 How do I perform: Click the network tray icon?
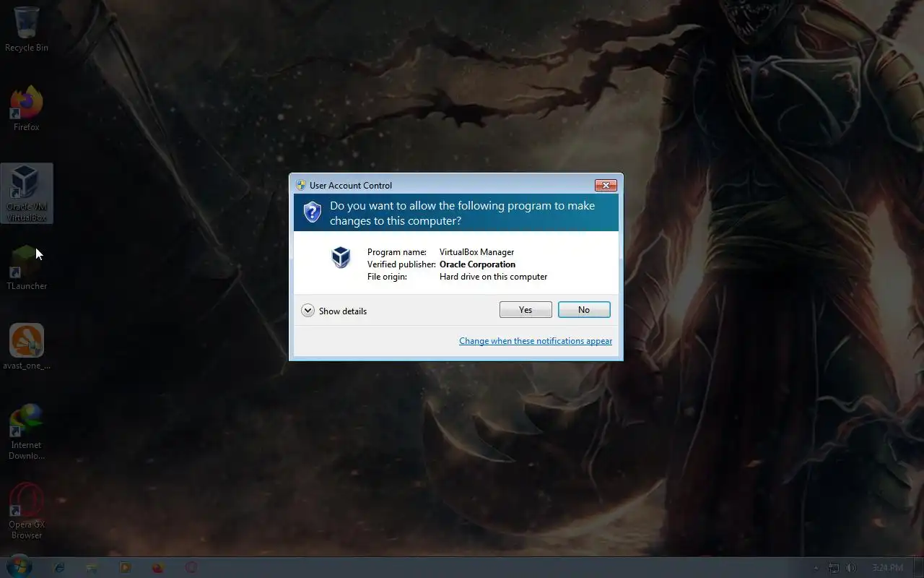pos(834,568)
